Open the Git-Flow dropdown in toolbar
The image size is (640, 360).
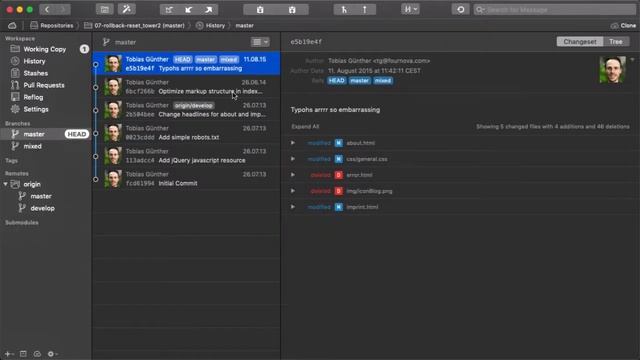[x=410, y=9]
